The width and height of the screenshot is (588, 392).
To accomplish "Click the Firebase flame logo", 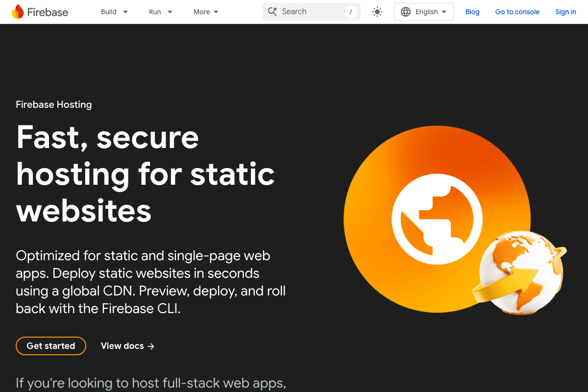I will point(18,12).
